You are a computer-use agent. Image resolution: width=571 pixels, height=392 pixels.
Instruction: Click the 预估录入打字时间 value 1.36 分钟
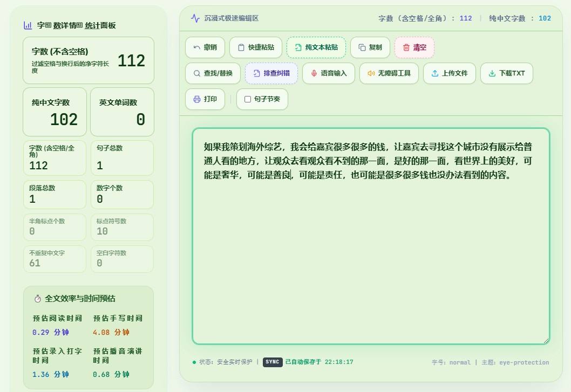click(x=50, y=375)
